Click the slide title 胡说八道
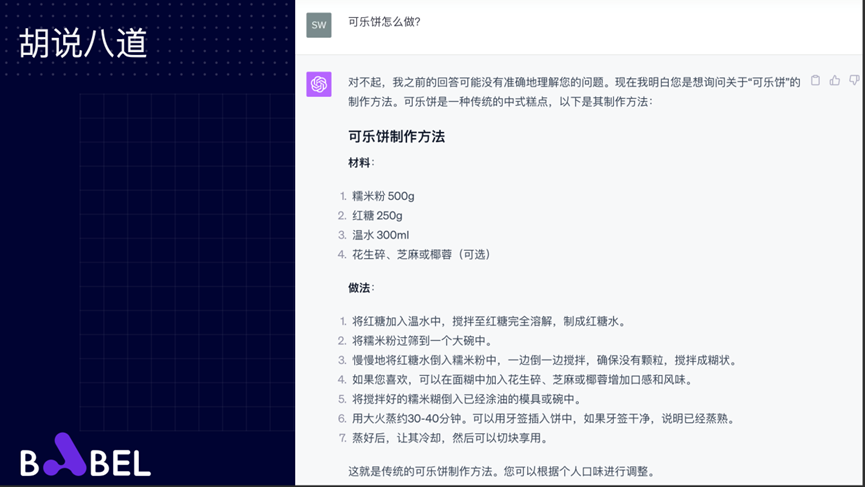This screenshot has height=487, width=865. [x=83, y=44]
